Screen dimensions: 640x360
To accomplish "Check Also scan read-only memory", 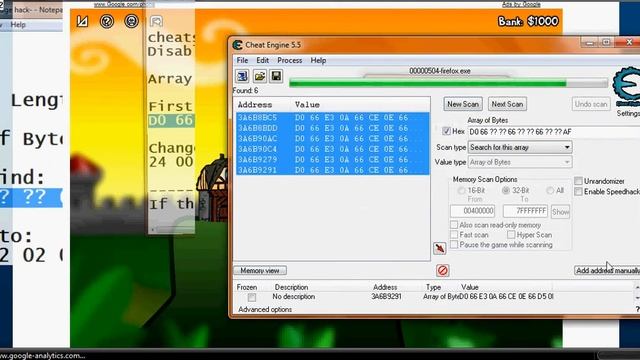I will coord(454,225).
